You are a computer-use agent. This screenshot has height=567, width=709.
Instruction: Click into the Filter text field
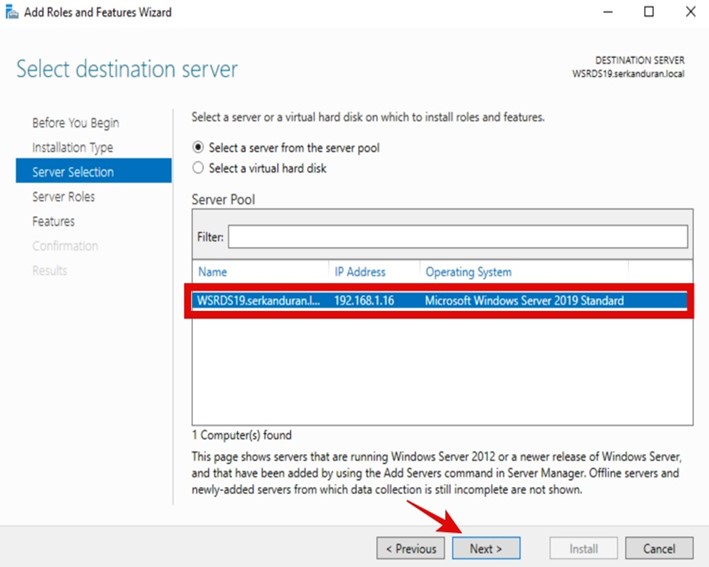click(x=458, y=236)
